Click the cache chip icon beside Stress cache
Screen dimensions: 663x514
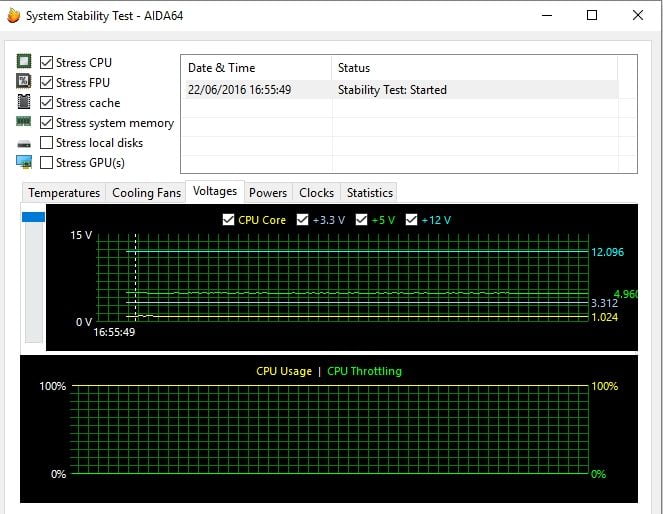(x=24, y=102)
